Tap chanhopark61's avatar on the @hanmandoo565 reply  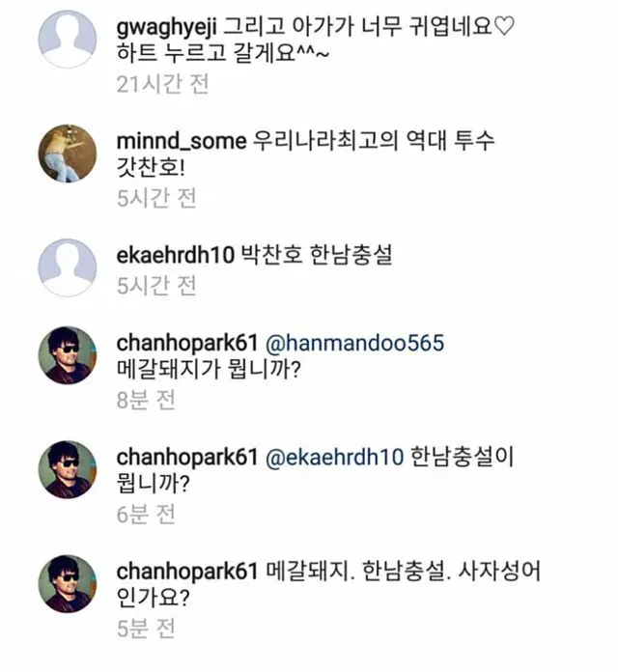(x=67, y=355)
